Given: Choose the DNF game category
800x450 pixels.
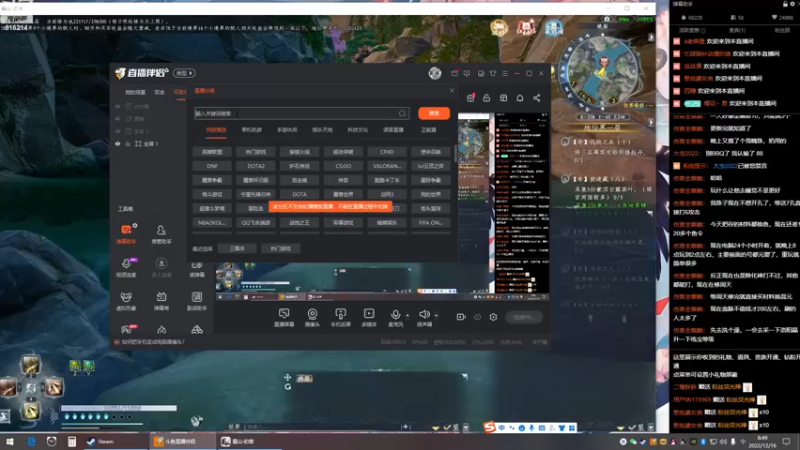Looking at the screenshot, I should pos(212,166).
